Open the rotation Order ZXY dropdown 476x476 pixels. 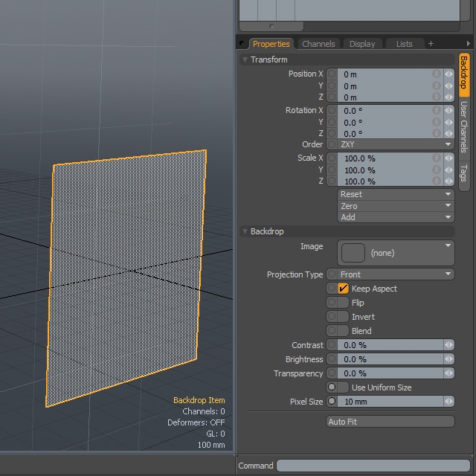tap(396, 144)
